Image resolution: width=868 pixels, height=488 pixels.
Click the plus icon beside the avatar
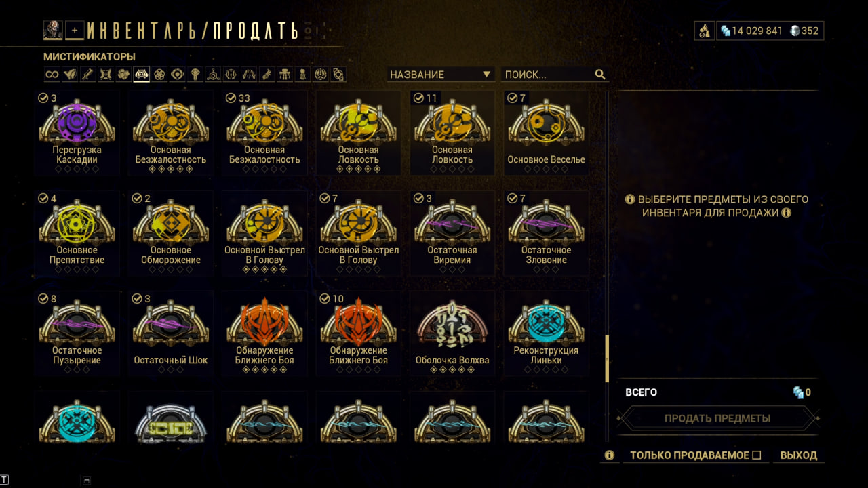point(75,30)
